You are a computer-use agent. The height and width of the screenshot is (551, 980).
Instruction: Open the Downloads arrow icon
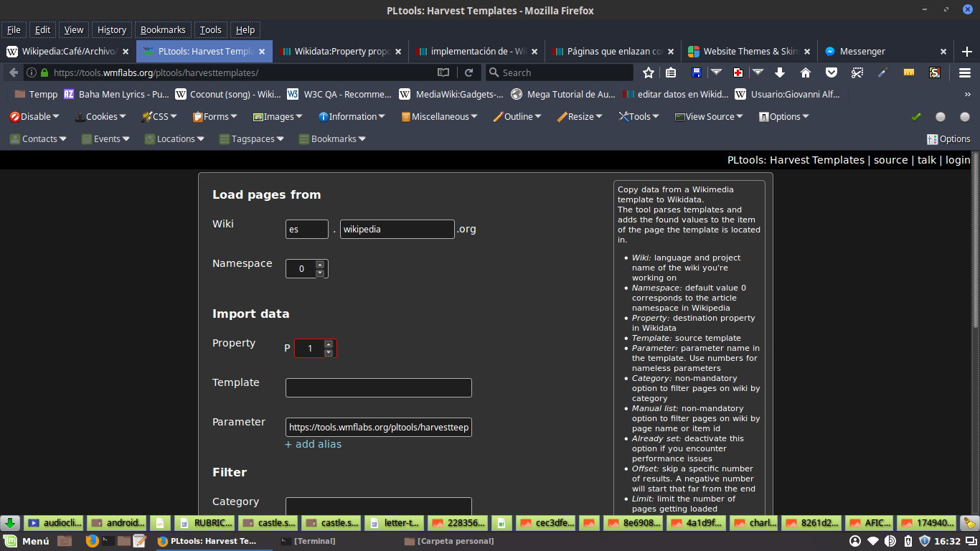[781, 72]
